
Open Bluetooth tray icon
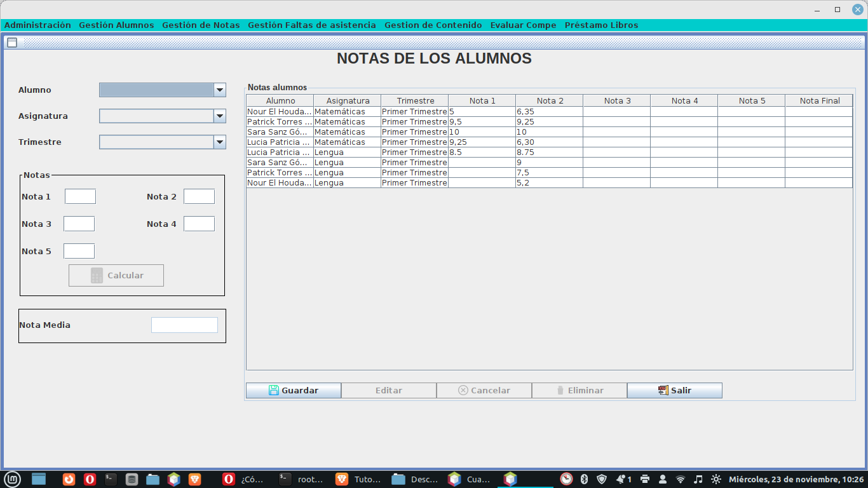(585, 479)
